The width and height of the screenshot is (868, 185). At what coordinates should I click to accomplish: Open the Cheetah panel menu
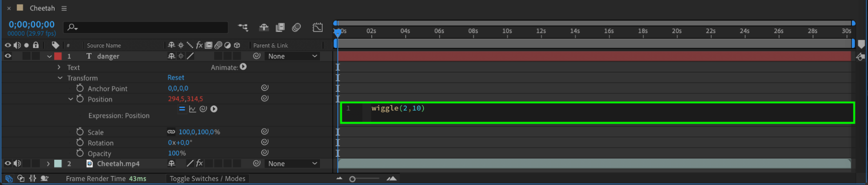click(64, 8)
